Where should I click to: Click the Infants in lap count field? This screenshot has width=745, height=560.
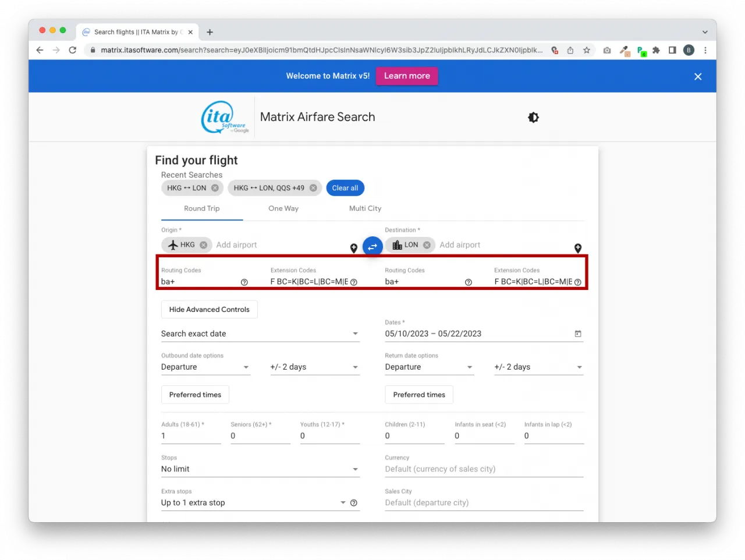(554, 436)
